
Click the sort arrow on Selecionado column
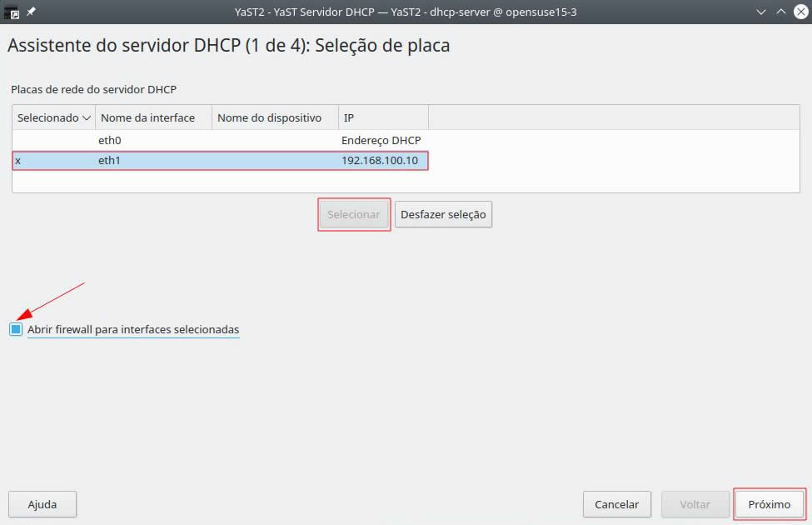pos(87,118)
